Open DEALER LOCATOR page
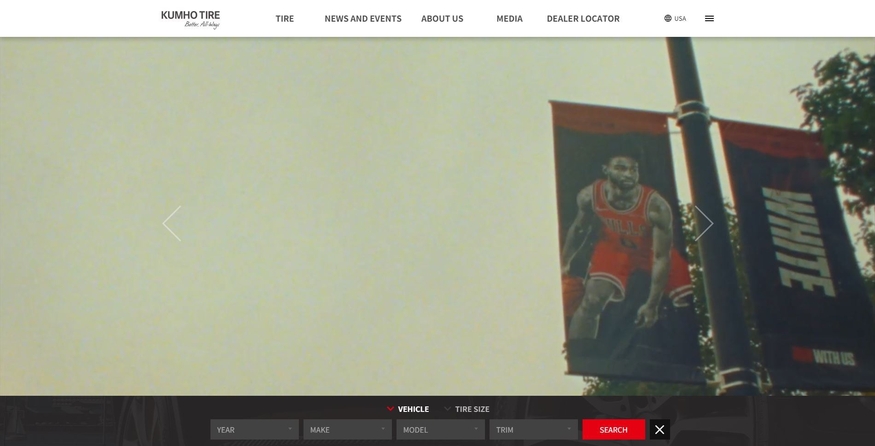The height and width of the screenshot is (446, 875). 583,18
